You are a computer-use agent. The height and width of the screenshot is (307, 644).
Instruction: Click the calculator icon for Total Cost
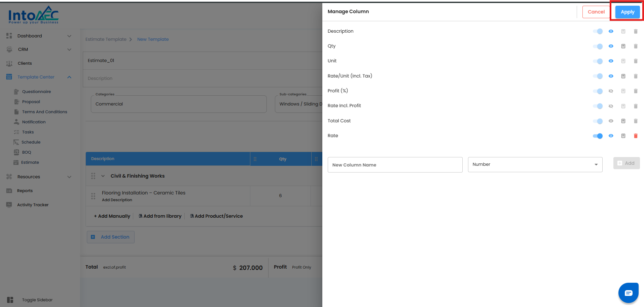[x=623, y=121]
